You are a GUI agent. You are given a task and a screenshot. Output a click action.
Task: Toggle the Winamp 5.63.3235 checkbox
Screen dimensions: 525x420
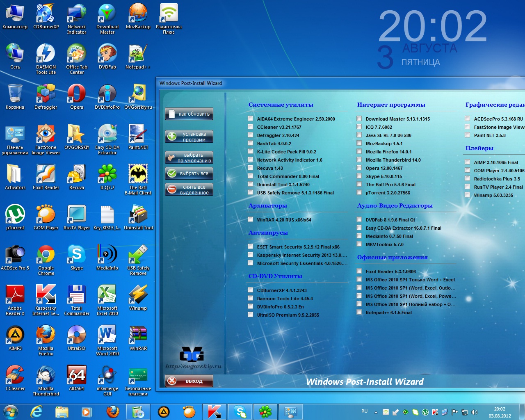click(467, 195)
